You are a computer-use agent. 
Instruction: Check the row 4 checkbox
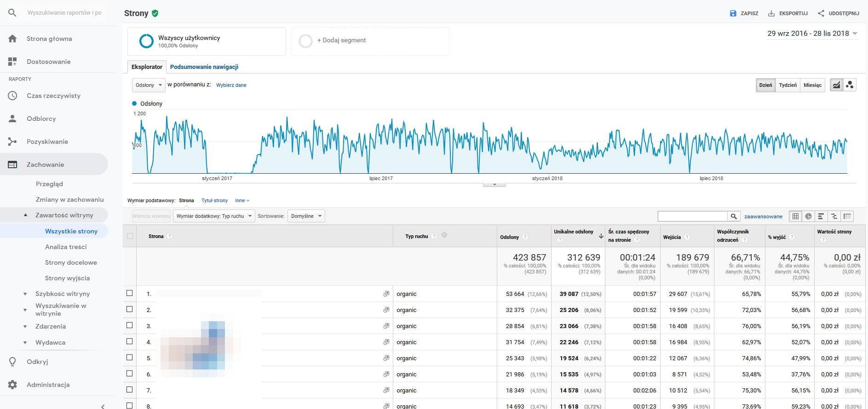click(x=130, y=341)
